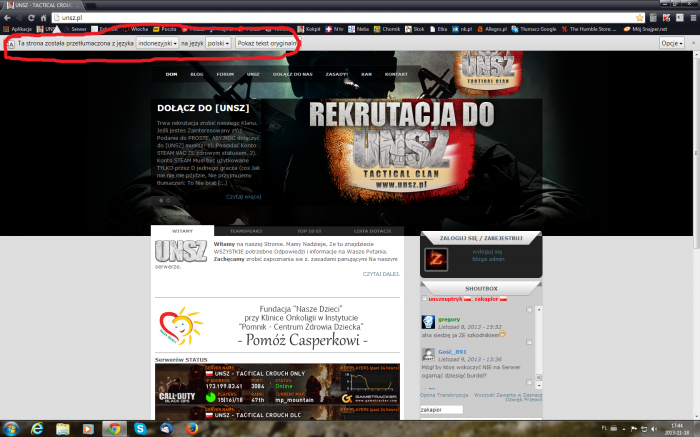
Task: Select the first slider pagination dot
Action: pos(161,200)
